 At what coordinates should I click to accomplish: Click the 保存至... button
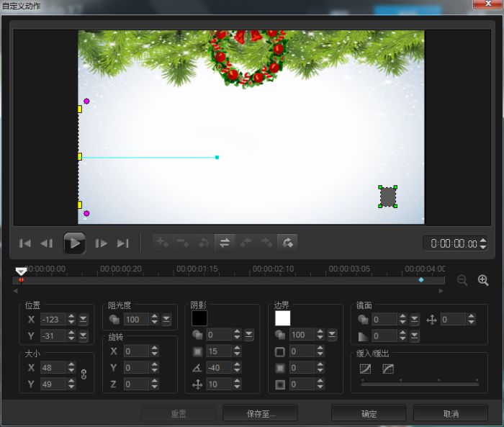(x=260, y=413)
